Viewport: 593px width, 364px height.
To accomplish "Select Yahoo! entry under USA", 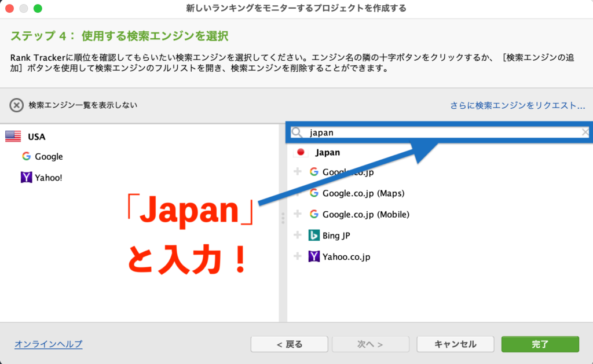I will (49, 178).
